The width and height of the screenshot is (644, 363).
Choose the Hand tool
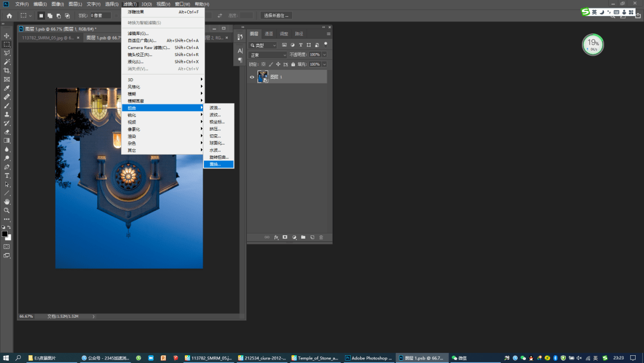click(7, 202)
